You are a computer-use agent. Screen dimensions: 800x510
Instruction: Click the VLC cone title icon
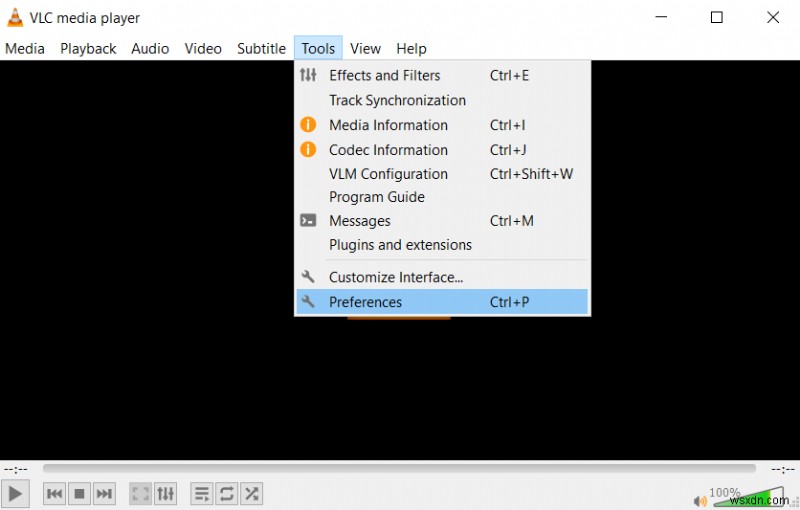coord(15,17)
